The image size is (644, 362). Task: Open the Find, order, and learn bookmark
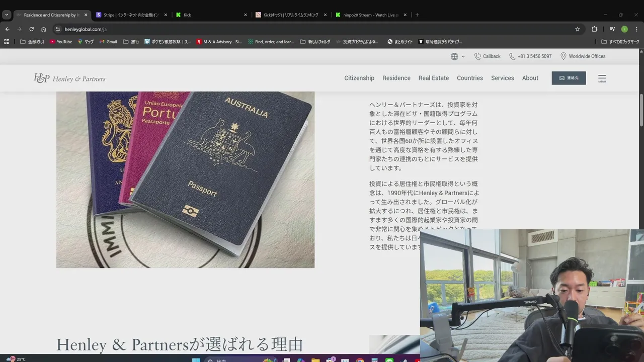click(x=271, y=42)
